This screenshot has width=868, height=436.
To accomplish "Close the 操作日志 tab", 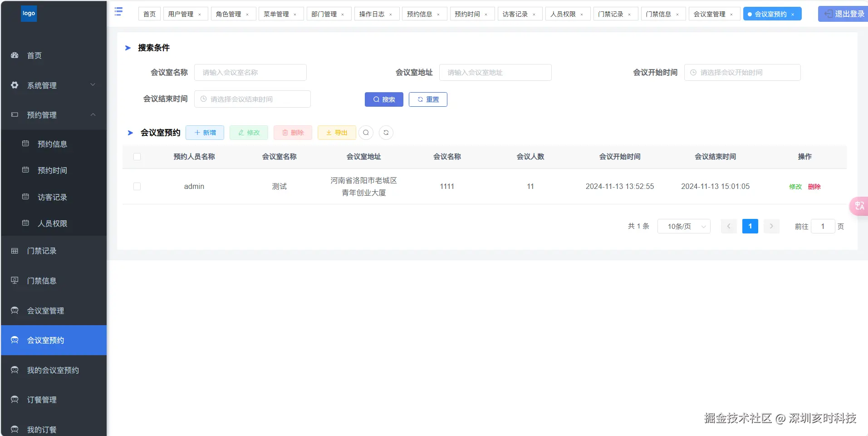I will (x=391, y=15).
